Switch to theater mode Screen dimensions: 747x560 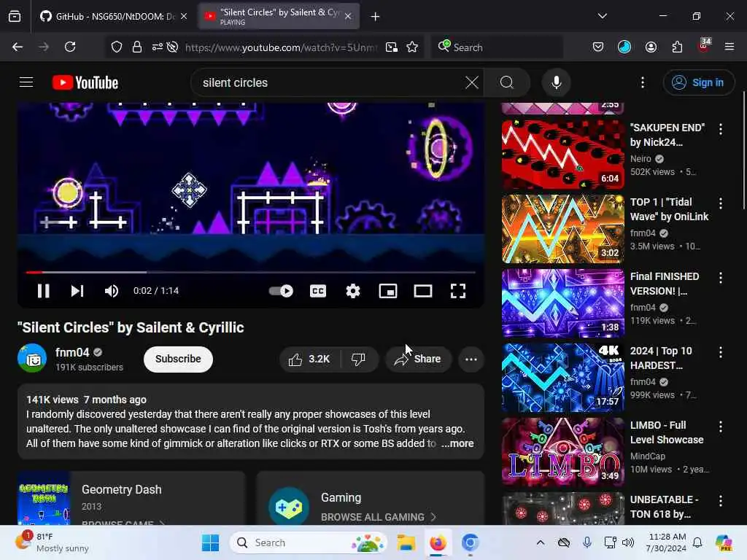[x=423, y=290]
